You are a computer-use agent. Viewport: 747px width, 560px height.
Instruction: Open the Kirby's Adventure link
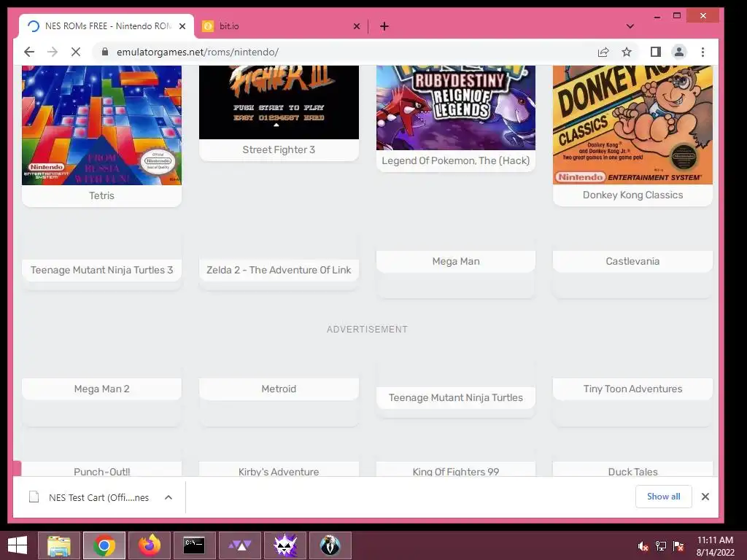tap(279, 472)
